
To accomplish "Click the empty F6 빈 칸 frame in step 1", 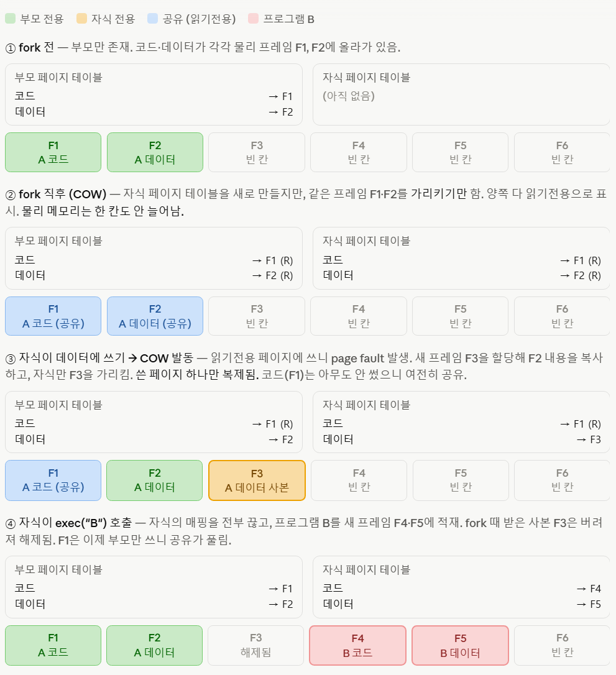I will (562, 152).
